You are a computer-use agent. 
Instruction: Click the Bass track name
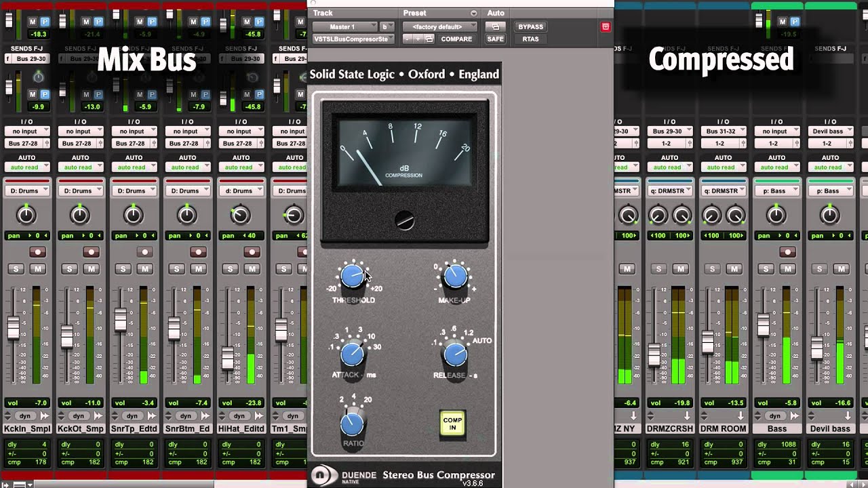tap(776, 429)
